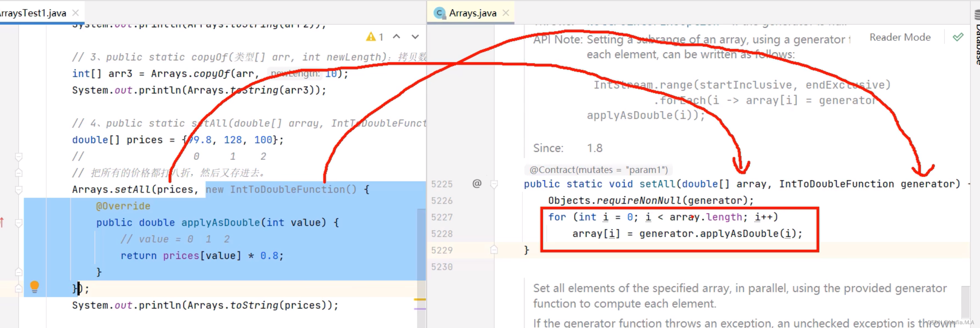The image size is (980, 328).
Task: Click copyOf in the arr3 assignment line
Action: click(x=211, y=73)
